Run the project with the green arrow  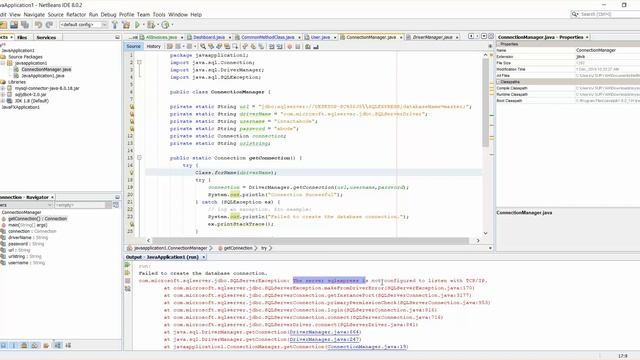138,25
